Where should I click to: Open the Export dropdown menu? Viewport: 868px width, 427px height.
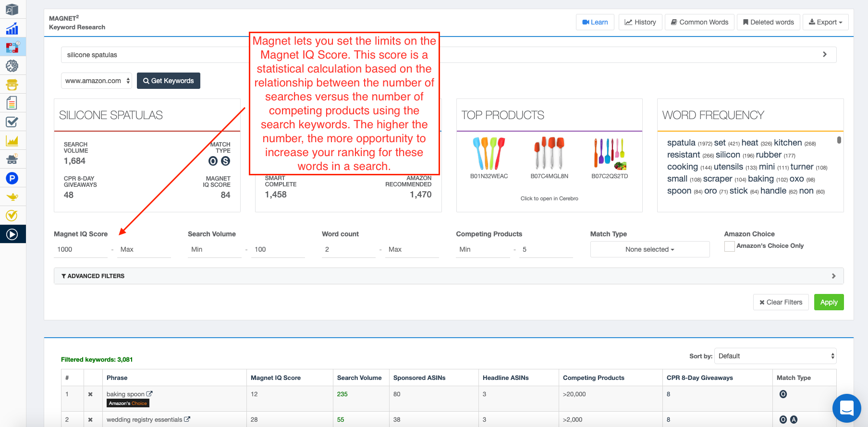pyautogui.click(x=825, y=22)
